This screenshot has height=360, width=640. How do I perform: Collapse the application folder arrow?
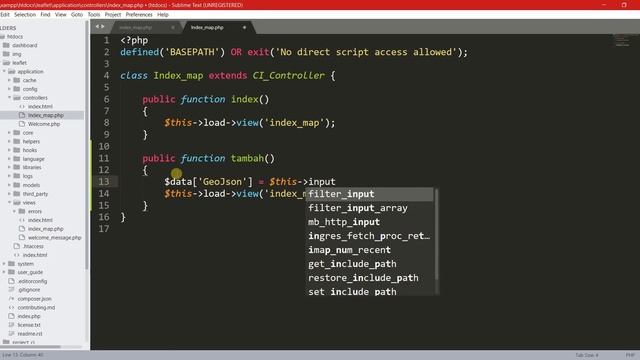click(x=4, y=71)
